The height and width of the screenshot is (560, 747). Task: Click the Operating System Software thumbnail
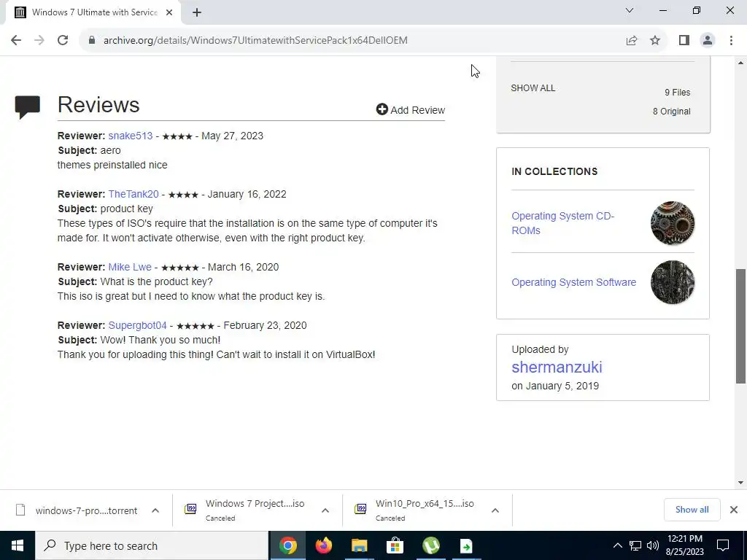[x=672, y=282]
